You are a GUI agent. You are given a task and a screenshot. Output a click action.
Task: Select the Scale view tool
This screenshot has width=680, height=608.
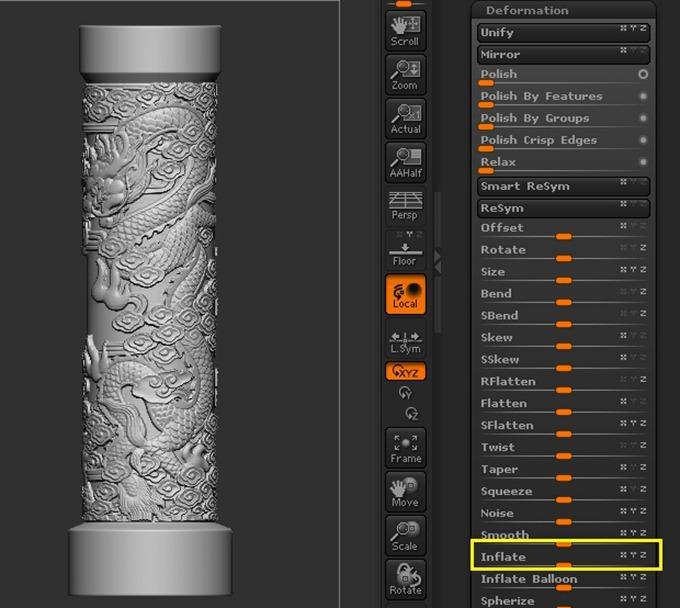point(405,535)
